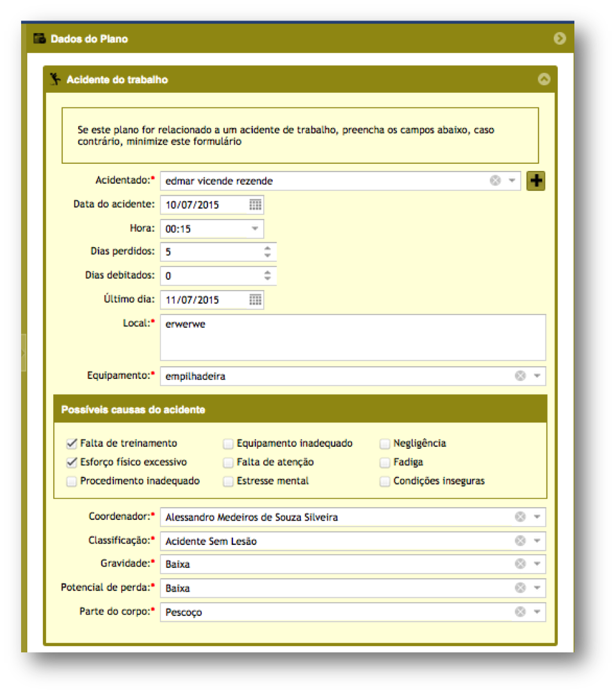
Task: Expand Dados do Plano panel arrow
Action: pos(560,38)
